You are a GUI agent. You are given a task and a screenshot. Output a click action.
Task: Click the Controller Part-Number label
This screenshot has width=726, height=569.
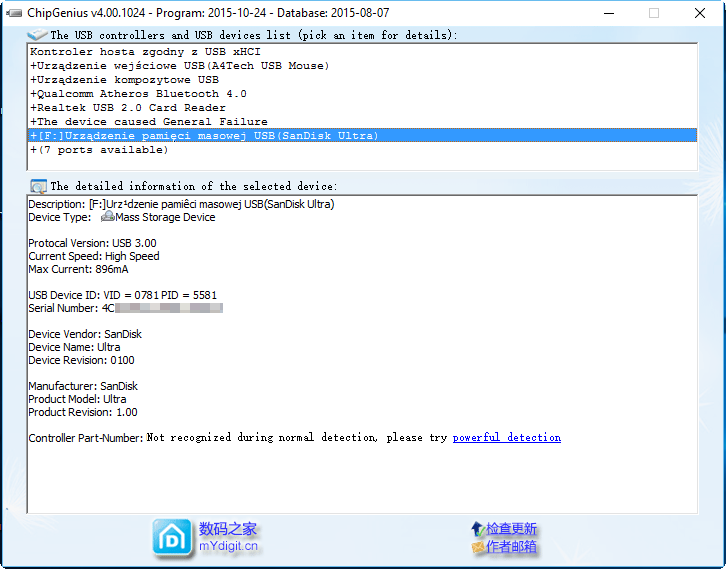pos(86,438)
